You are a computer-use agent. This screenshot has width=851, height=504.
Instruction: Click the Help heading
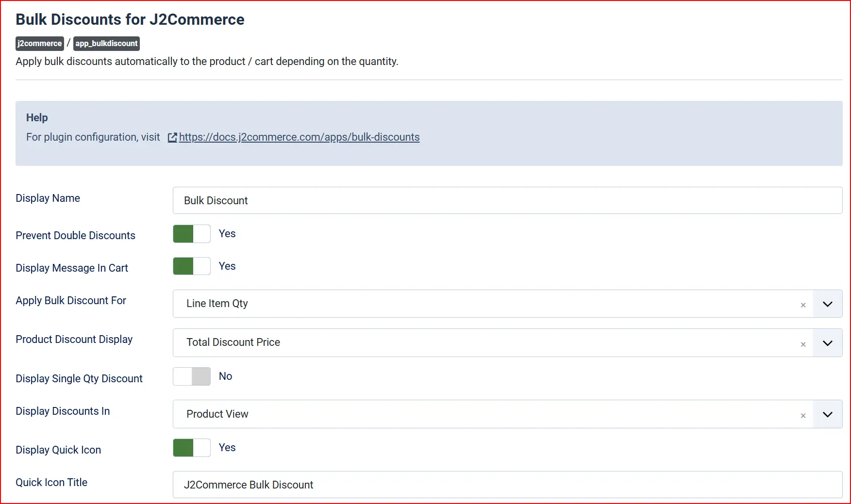[x=37, y=118]
